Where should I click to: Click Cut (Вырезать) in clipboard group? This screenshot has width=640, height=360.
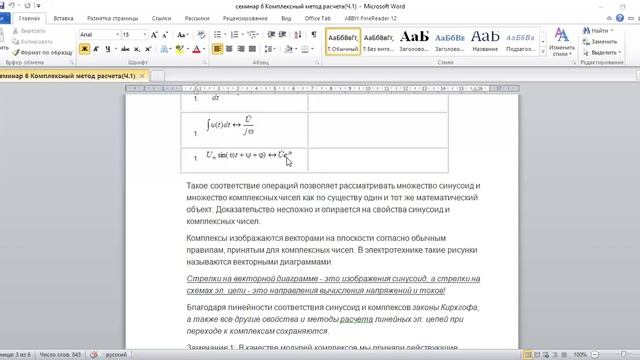pos(29,31)
